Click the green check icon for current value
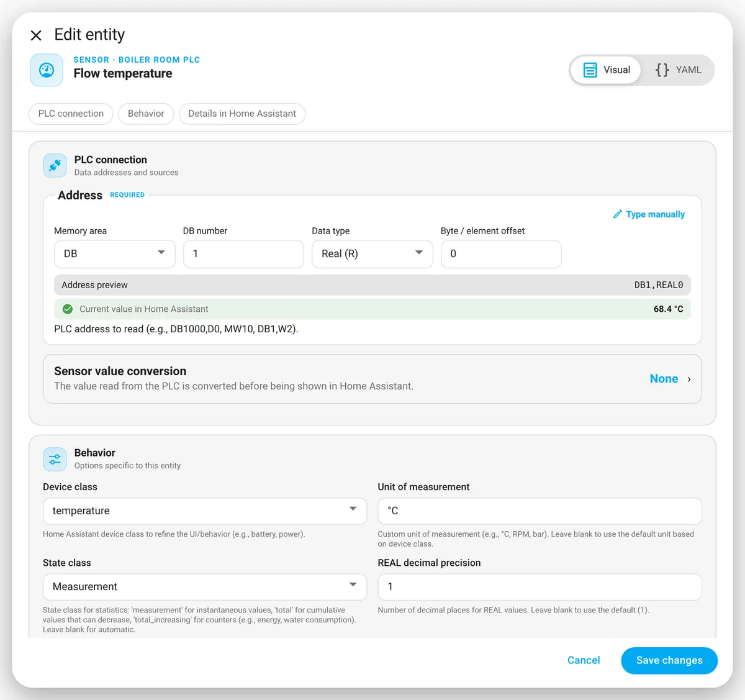Image resolution: width=745 pixels, height=700 pixels. (68, 309)
